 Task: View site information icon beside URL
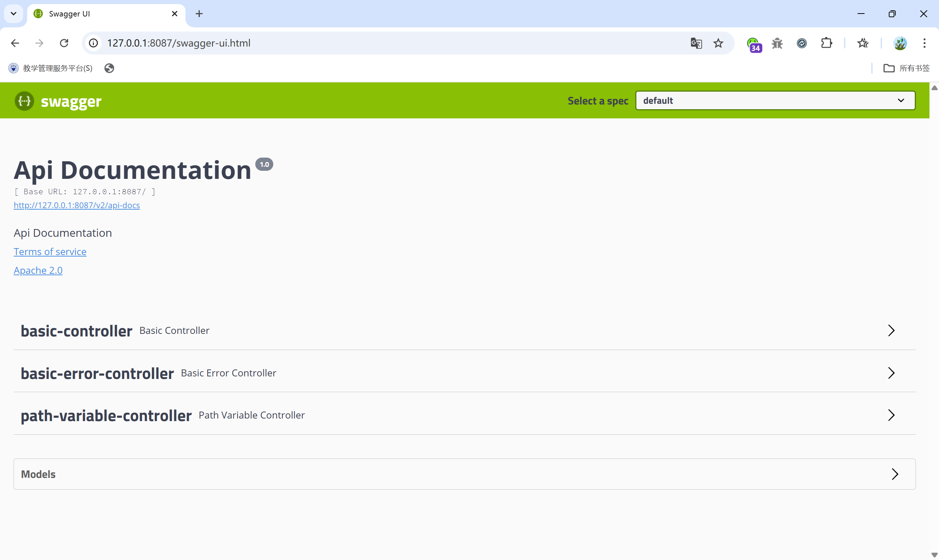pyautogui.click(x=93, y=43)
